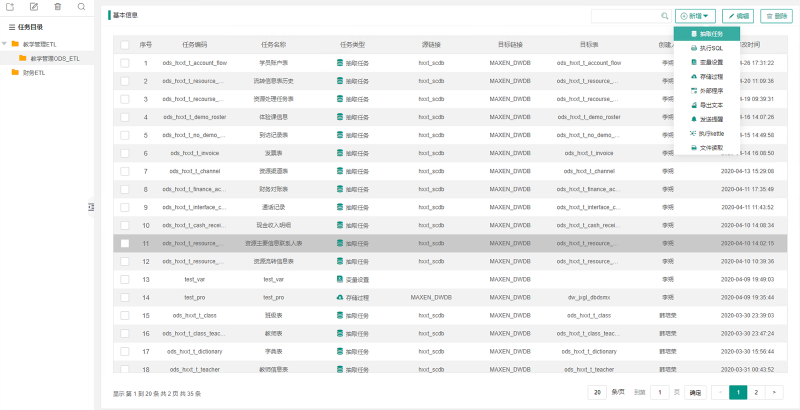Select 导出文本 from the add menu
Viewport: 800px width, 410px height.
coord(707,105)
